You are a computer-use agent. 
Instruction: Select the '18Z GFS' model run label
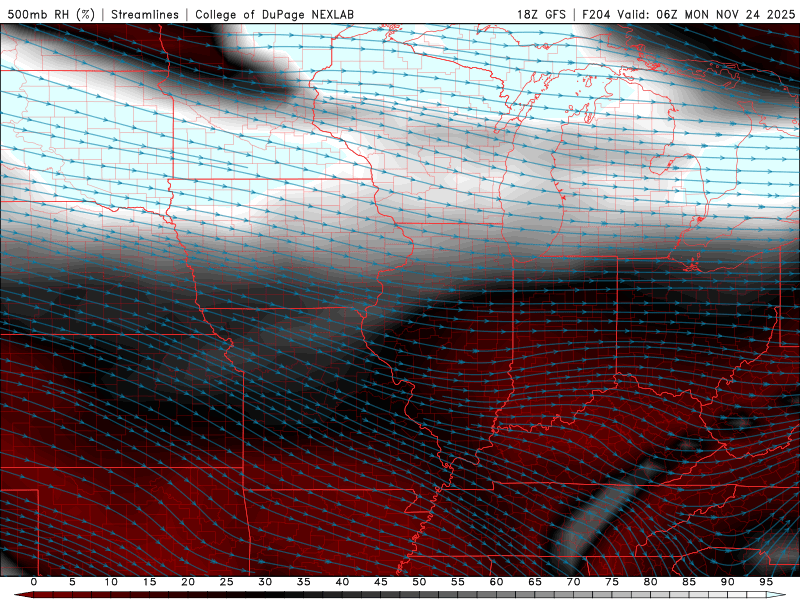coord(541,14)
